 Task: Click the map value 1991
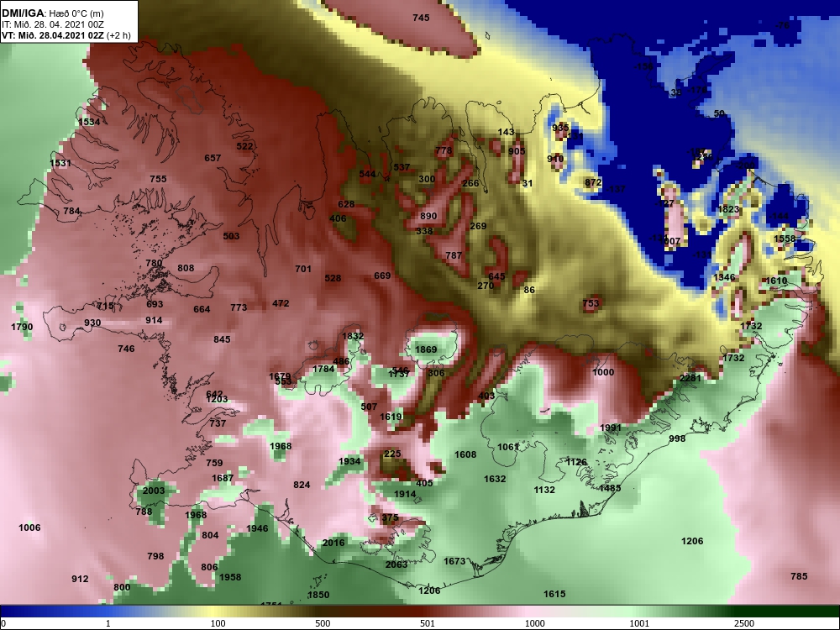click(611, 428)
